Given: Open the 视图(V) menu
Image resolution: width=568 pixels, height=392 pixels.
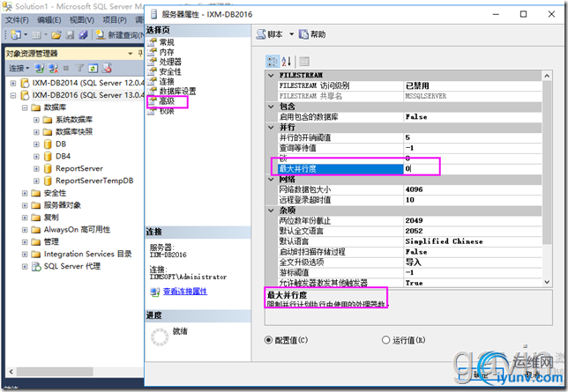Looking at the screenshot, I should (x=81, y=20).
